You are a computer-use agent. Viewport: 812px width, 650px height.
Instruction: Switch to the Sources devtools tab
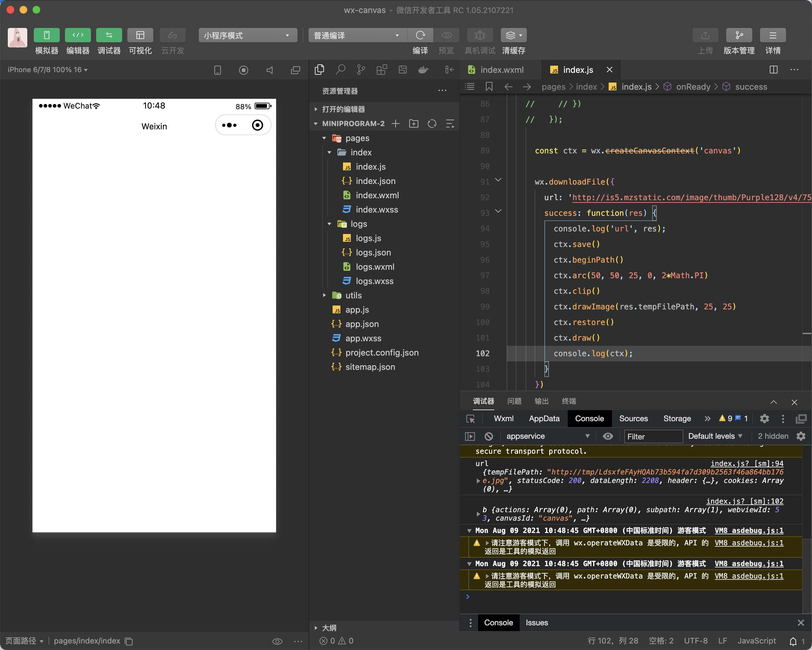click(633, 419)
